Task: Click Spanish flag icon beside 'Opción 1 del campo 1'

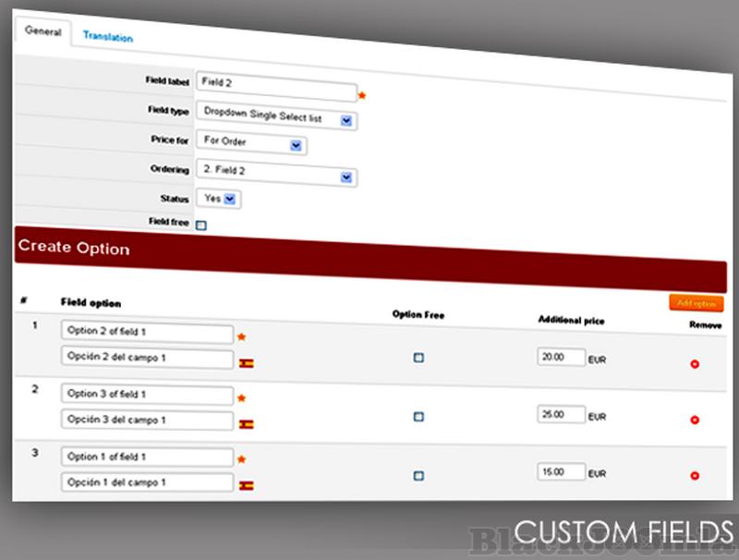Action: 246,485
